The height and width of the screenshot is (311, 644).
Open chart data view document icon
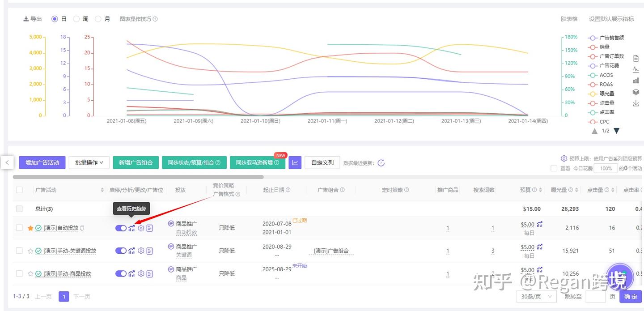tap(636, 58)
